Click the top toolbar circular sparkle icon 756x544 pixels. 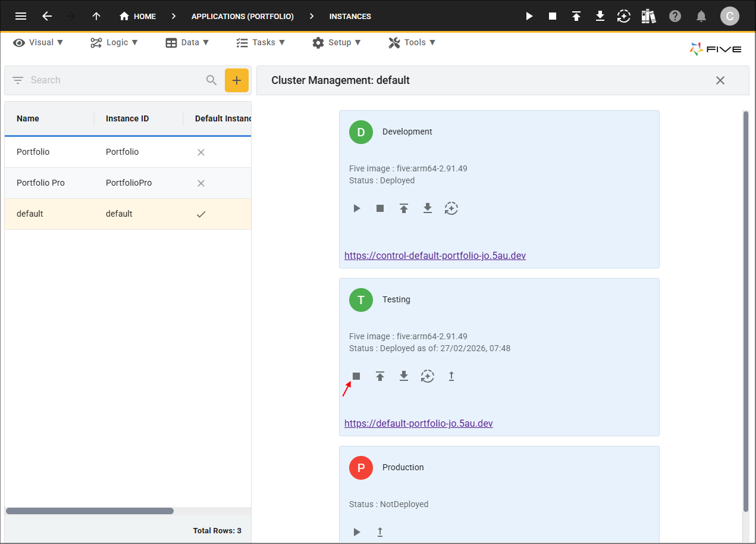coord(623,16)
